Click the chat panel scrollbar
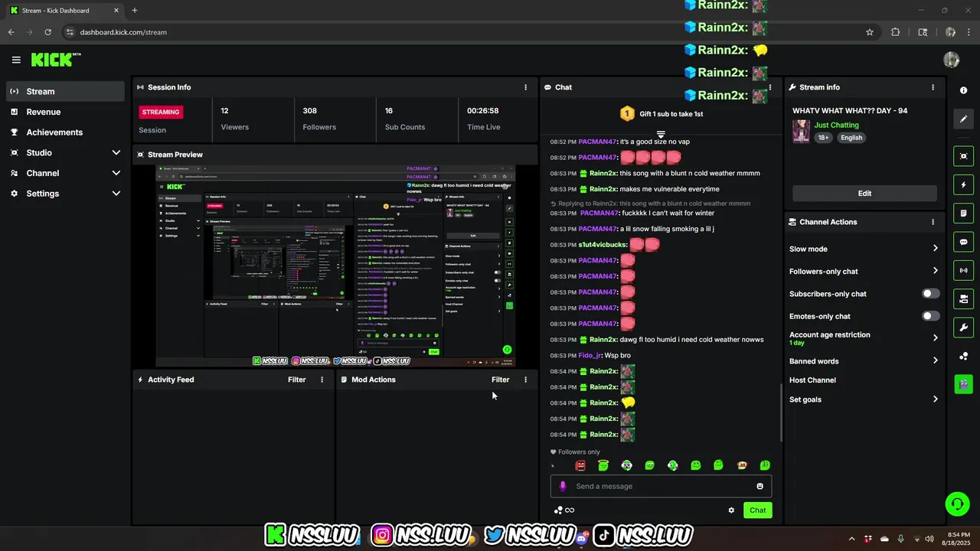 click(781, 412)
